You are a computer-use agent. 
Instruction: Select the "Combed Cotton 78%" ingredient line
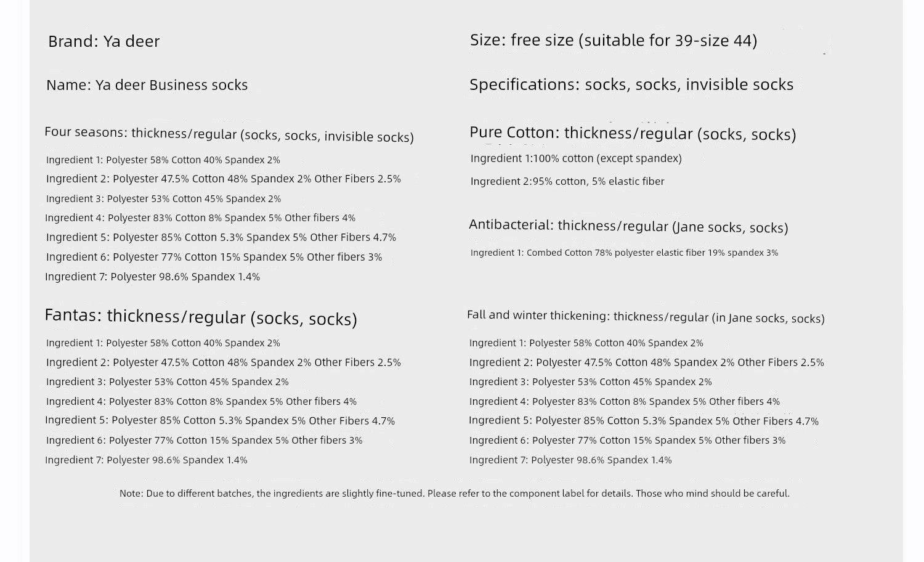[624, 253]
